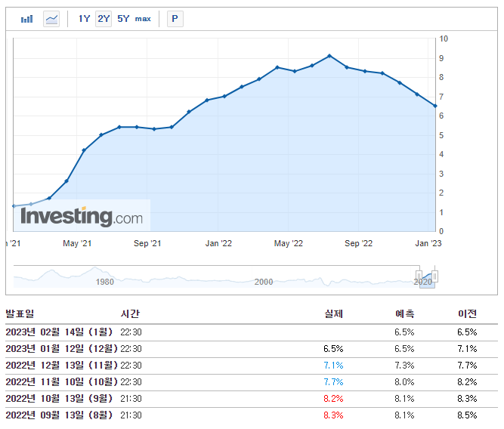The width and height of the screenshot is (504, 429).
Task: Open the 2023년 02월 14일 (1월) release row
Action: pos(252,332)
